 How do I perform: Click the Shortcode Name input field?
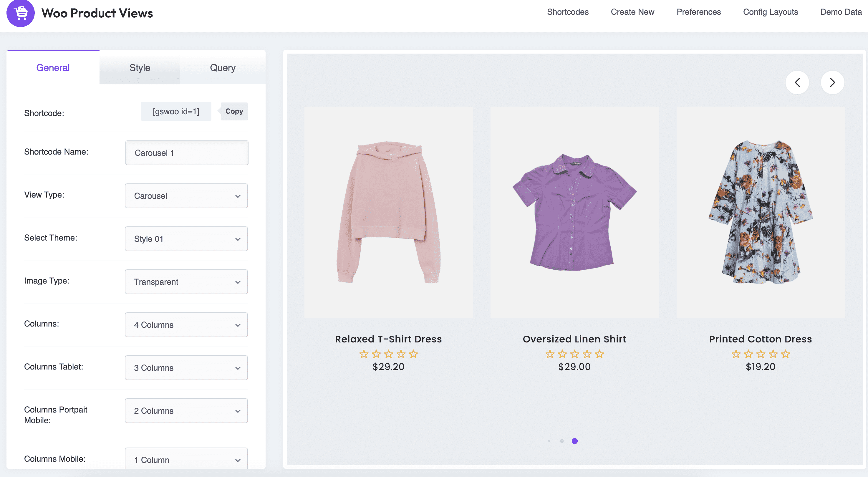click(187, 153)
